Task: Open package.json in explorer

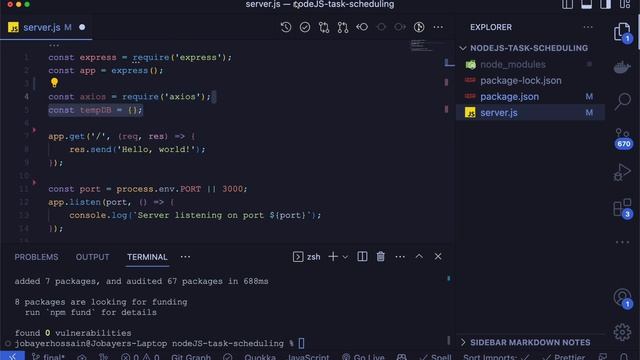Action: click(509, 97)
